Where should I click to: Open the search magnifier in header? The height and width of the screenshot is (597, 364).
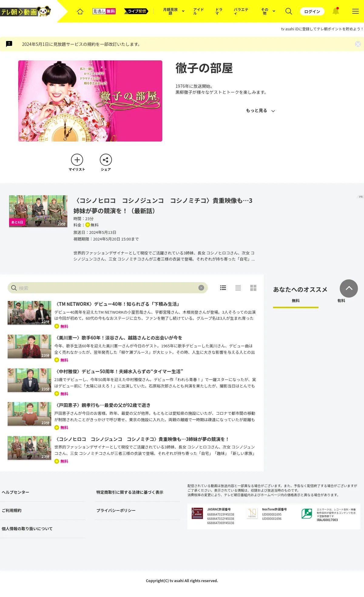pyautogui.click(x=289, y=11)
